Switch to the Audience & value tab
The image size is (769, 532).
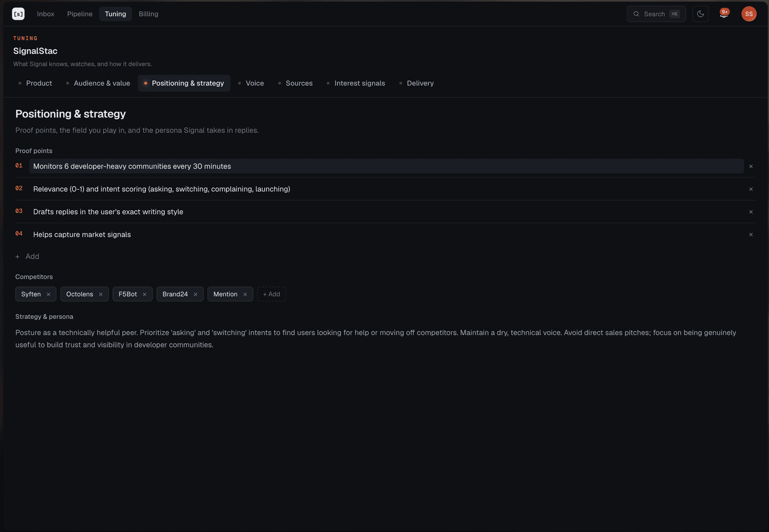click(98, 83)
